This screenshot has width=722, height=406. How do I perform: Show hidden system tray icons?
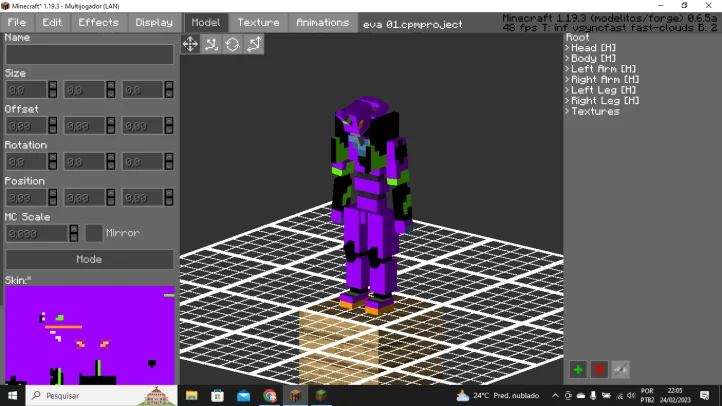click(555, 395)
